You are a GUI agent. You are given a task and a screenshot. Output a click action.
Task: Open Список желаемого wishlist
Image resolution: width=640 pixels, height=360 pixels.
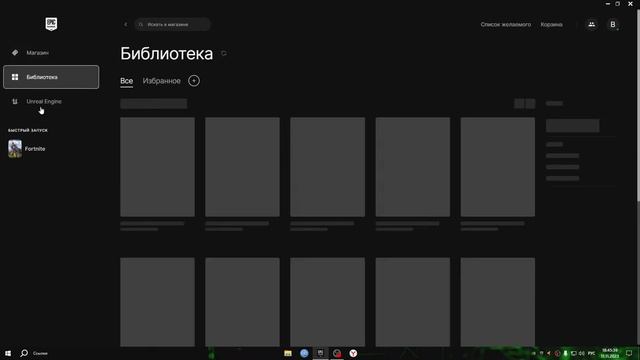tap(505, 24)
